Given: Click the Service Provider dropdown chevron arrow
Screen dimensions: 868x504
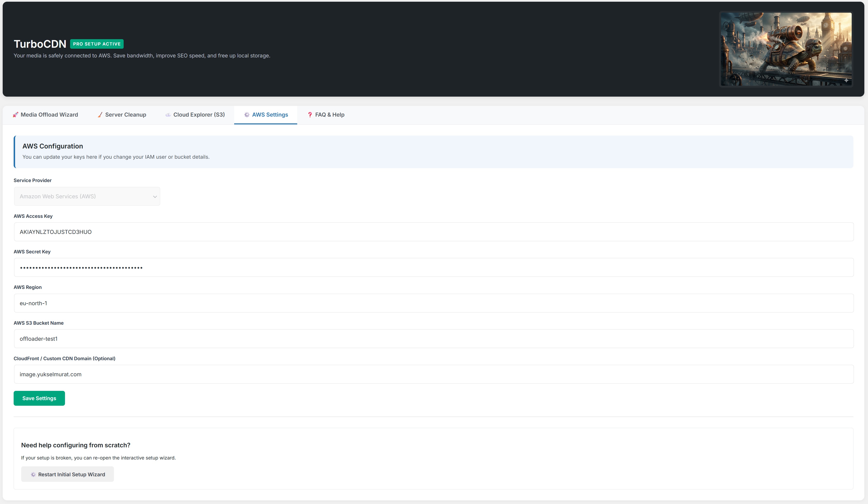Looking at the screenshot, I should click(155, 197).
